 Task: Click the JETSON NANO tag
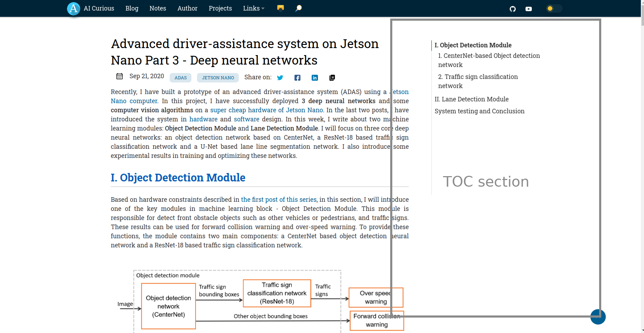tap(218, 78)
